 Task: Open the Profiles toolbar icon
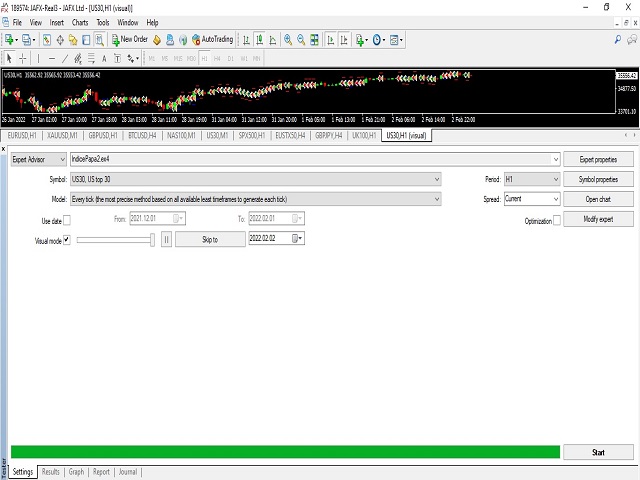tap(27, 40)
